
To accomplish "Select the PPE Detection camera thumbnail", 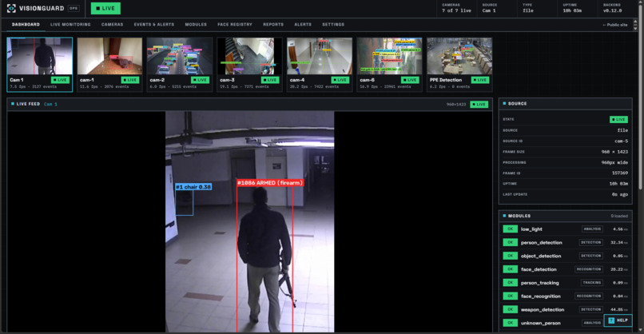I will tap(459, 65).
